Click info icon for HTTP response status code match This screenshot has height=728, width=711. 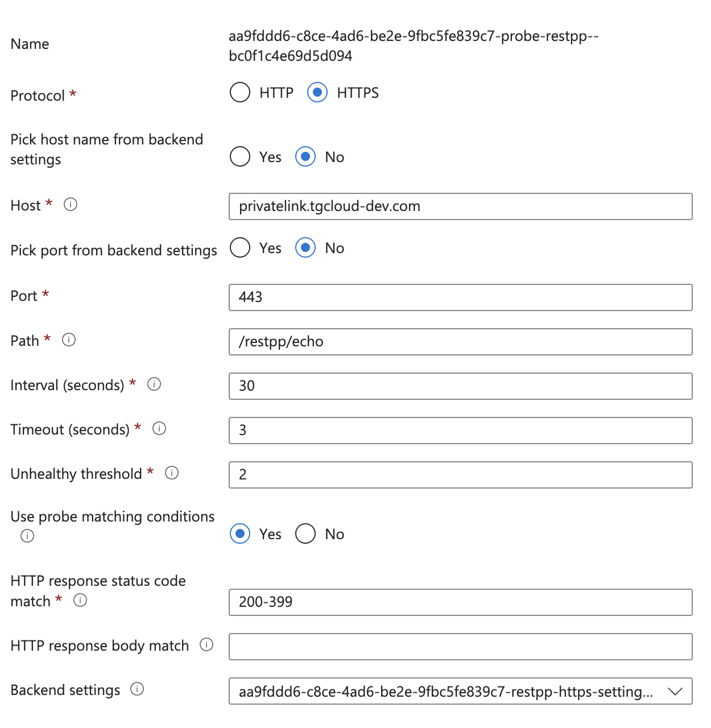tap(80, 600)
